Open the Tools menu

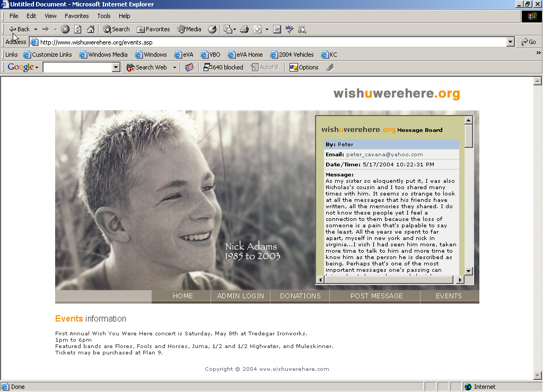point(104,16)
